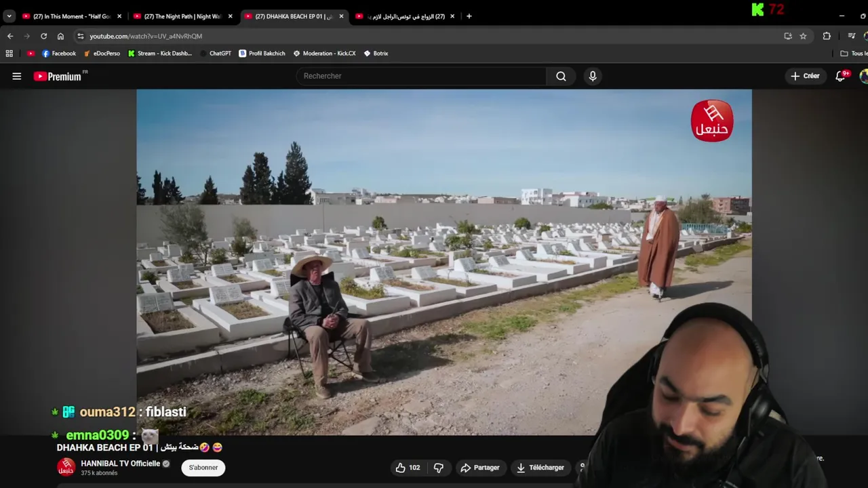Close the 'In This Moment' tab
Image resolution: width=868 pixels, height=488 pixels.
[119, 16]
